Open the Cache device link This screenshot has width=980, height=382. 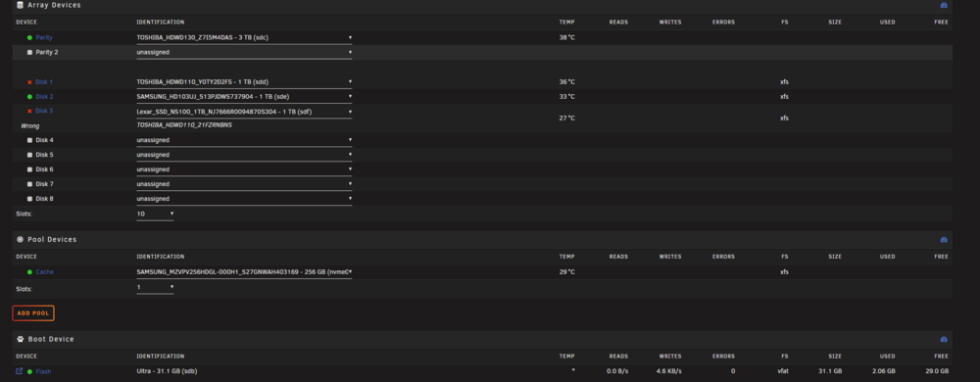[x=44, y=272]
